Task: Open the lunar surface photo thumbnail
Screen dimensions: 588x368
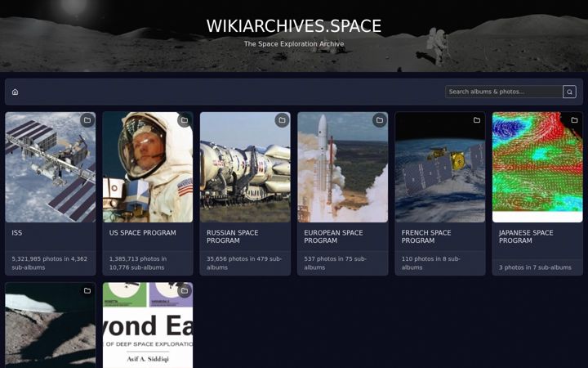Action: tap(51, 325)
